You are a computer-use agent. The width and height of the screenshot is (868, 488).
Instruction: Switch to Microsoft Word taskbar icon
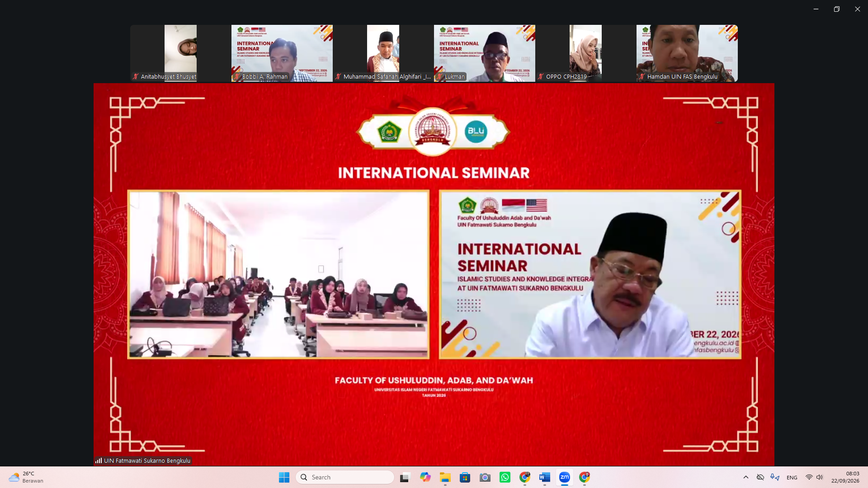[545, 477]
